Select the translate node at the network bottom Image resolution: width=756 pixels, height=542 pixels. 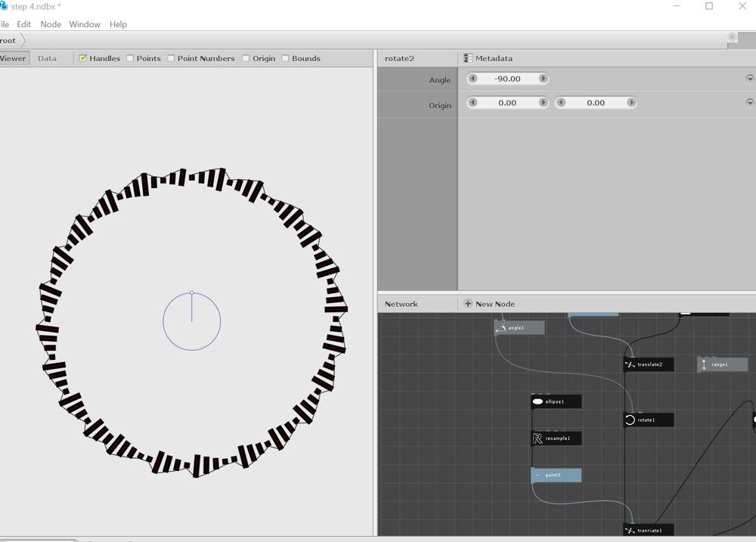coord(649,530)
